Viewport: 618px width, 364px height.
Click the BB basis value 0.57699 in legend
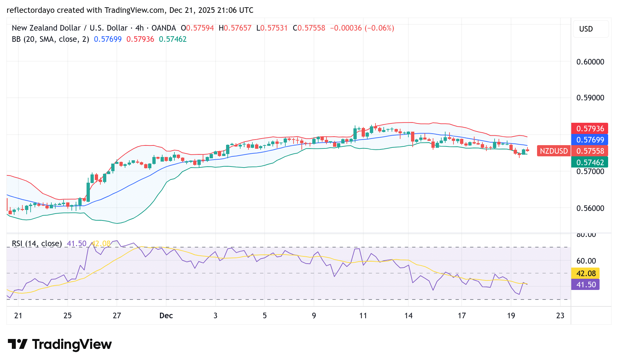(108, 39)
